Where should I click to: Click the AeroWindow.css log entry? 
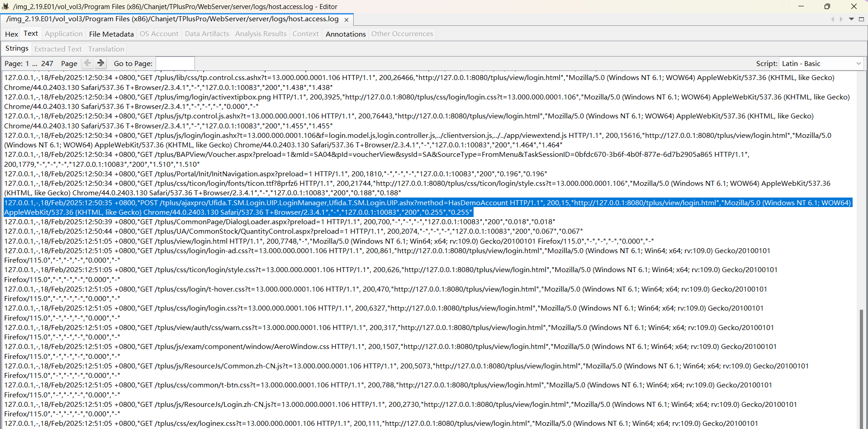point(390,351)
